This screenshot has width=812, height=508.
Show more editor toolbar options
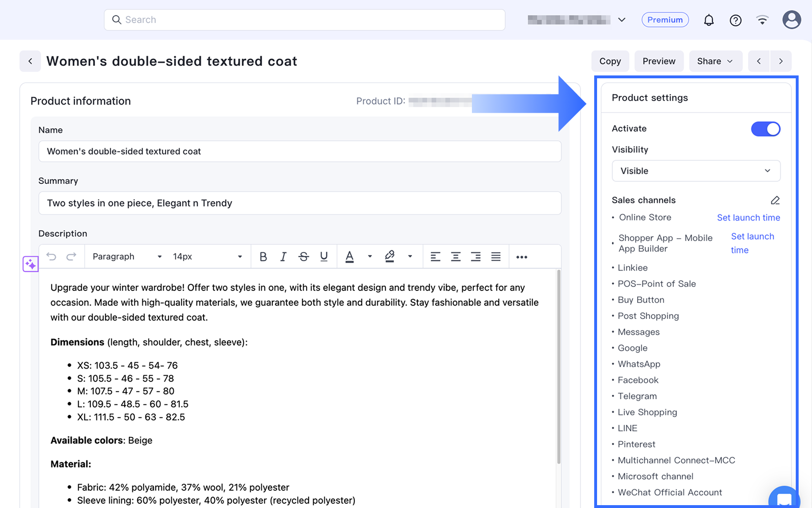[522, 257]
